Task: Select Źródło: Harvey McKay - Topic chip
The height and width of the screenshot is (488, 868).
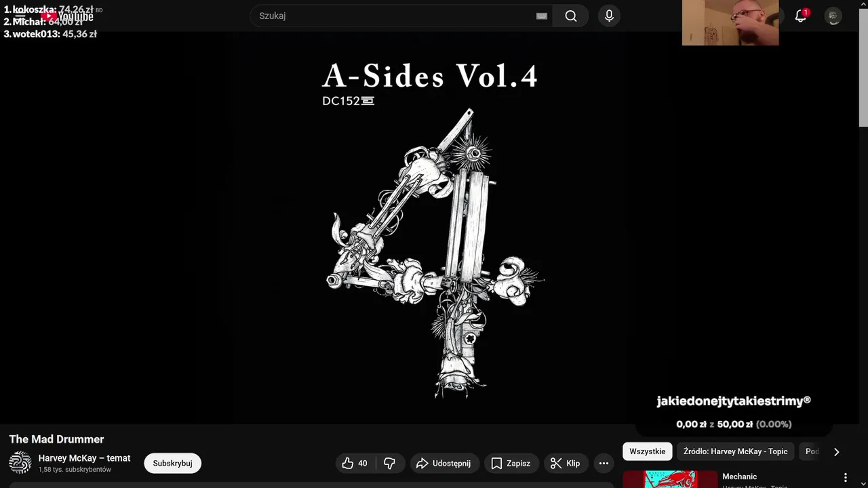Action: [x=736, y=451]
